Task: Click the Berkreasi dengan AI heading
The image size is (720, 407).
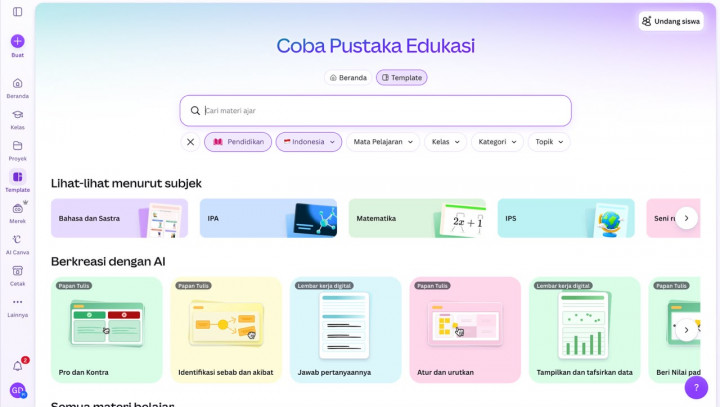Action: point(108,261)
